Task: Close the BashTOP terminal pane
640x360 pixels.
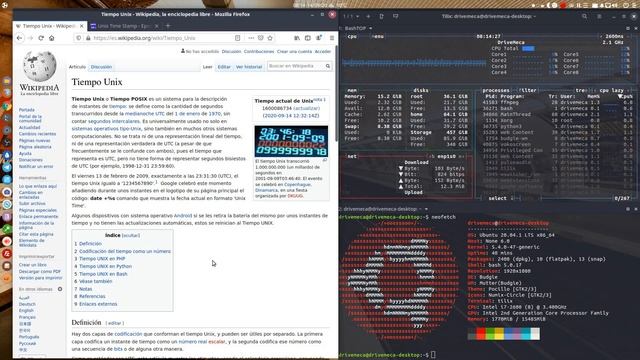Action: click(636, 28)
